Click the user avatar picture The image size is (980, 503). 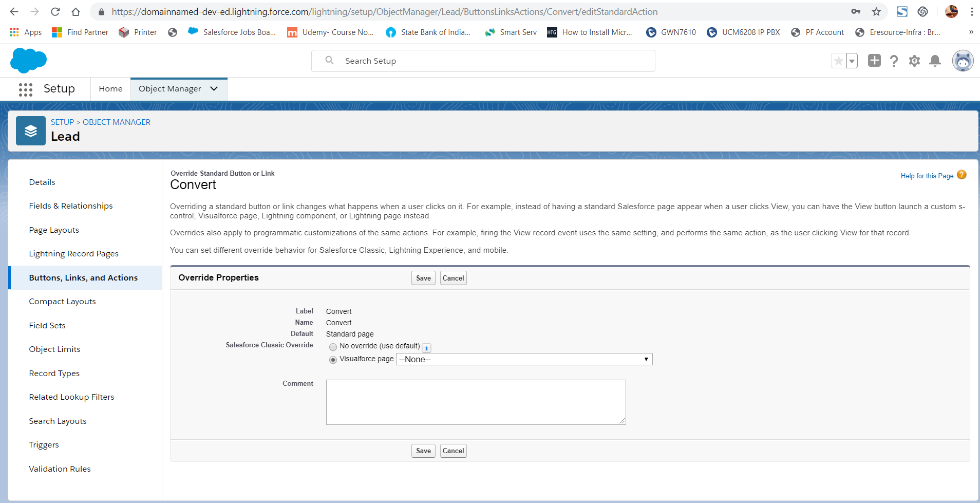click(963, 60)
